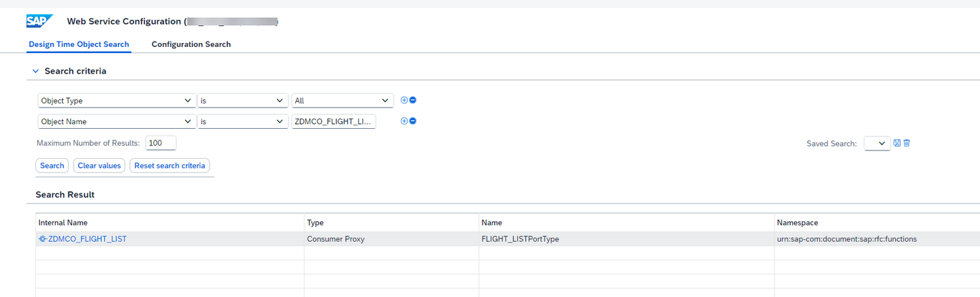The image size is (980, 297).
Task: Open the Saved Search dropdown
Action: click(877, 144)
